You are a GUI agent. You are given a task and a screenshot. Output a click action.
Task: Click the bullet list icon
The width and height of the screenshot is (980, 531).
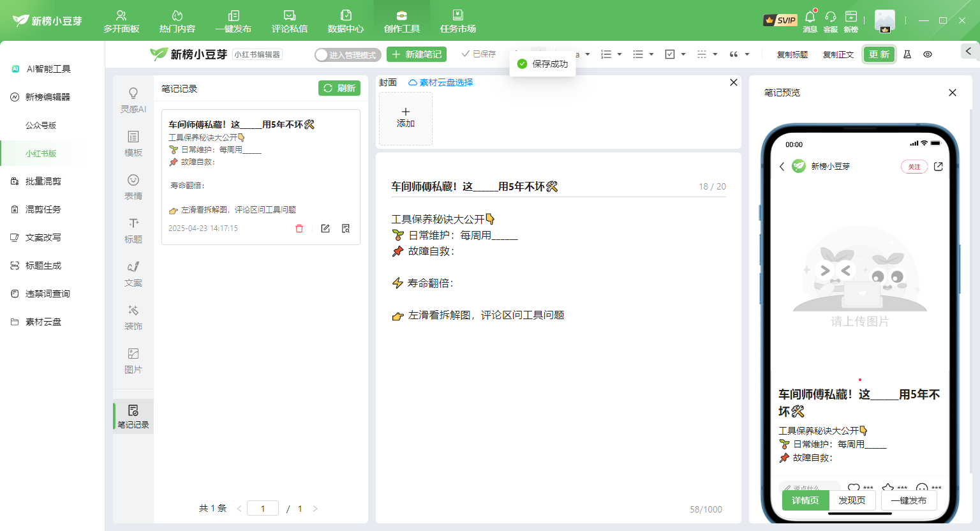[638, 54]
